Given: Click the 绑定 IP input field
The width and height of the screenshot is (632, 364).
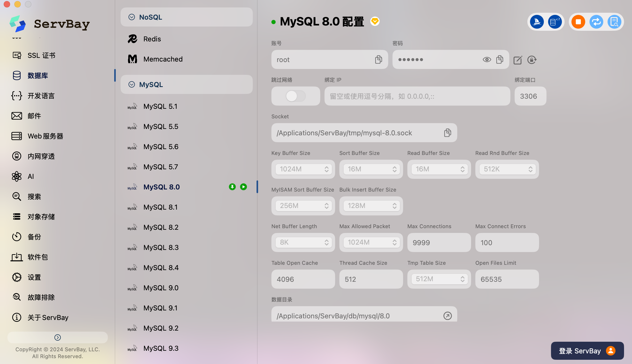Looking at the screenshot, I should pyautogui.click(x=417, y=96).
